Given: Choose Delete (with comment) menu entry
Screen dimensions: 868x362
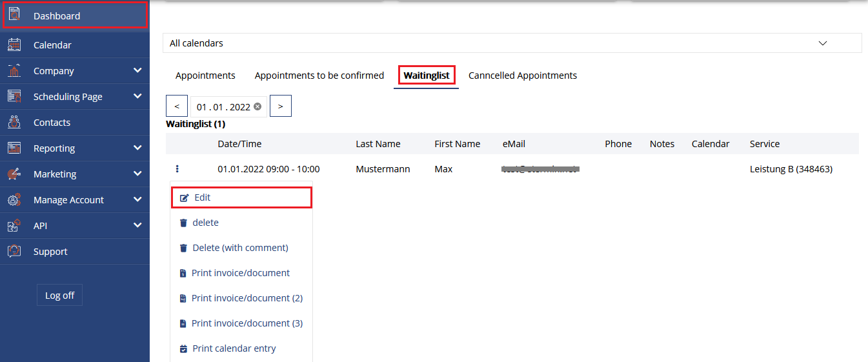Looking at the screenshot, I should coord(241,248).
